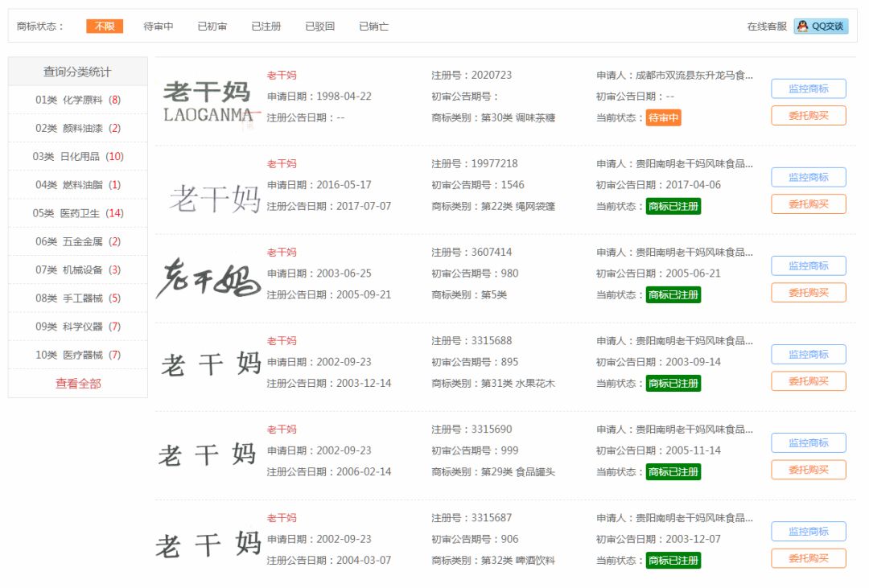Click 申请日期：1998-04-22 text
This screenshot has height=588, width=869.
point(319,97)
